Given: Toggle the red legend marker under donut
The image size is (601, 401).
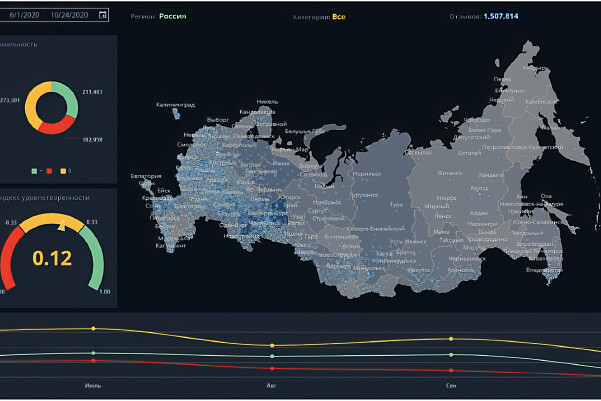Looking at the screenshot, I should tap(48, 169).
